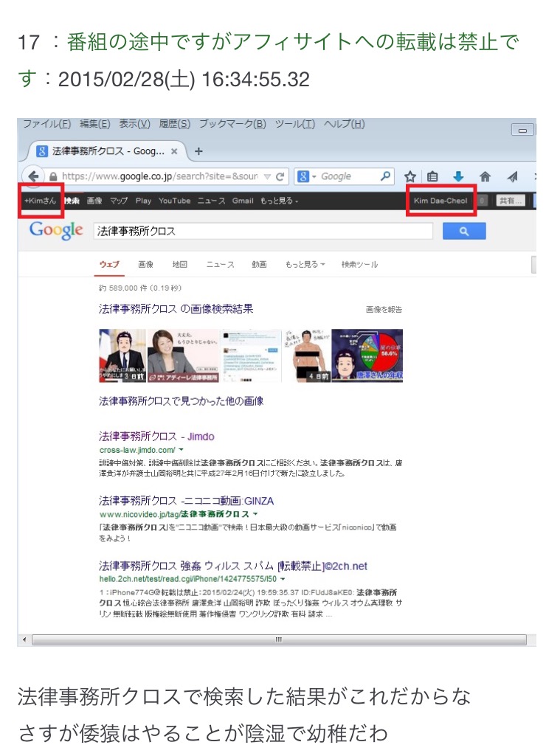Open 検索ツール search tools
This screenshot has height=756, width=546.
359,265
